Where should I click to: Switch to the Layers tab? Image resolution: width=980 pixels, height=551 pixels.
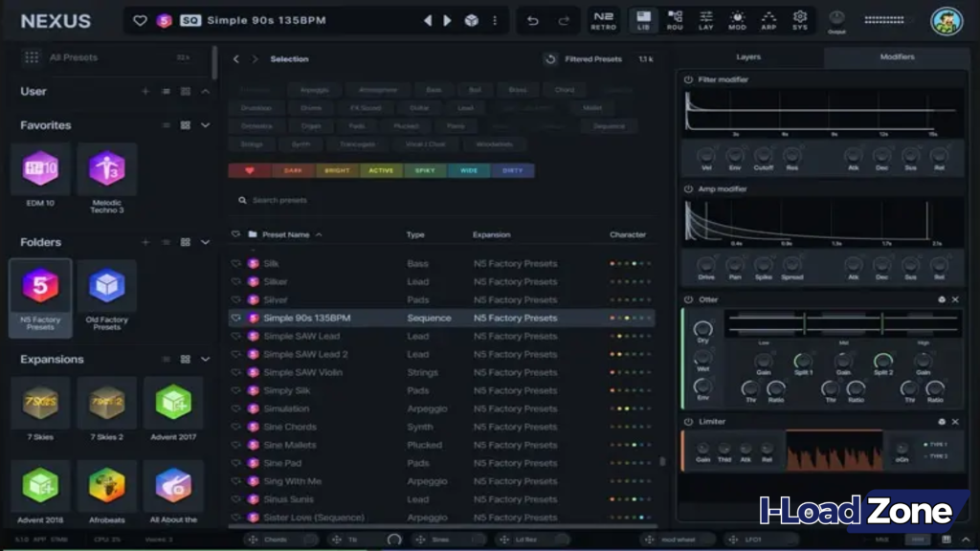coord(748,57)
